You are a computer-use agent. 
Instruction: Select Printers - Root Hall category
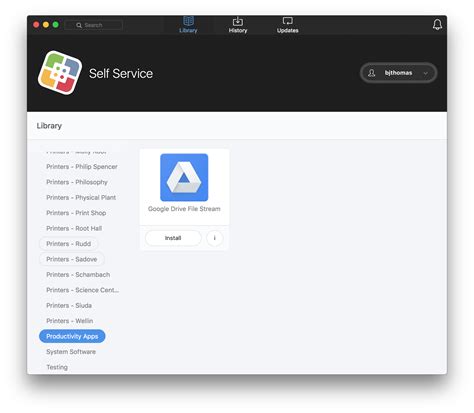74,228
